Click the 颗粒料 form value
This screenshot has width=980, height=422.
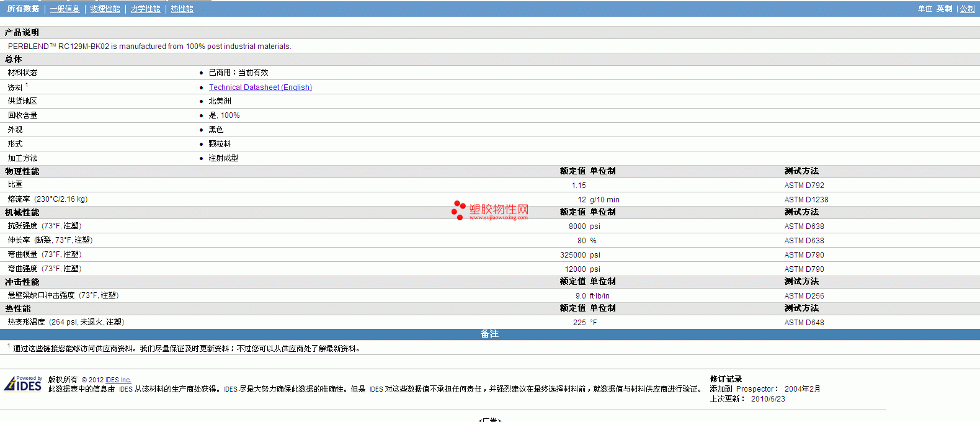220,144
